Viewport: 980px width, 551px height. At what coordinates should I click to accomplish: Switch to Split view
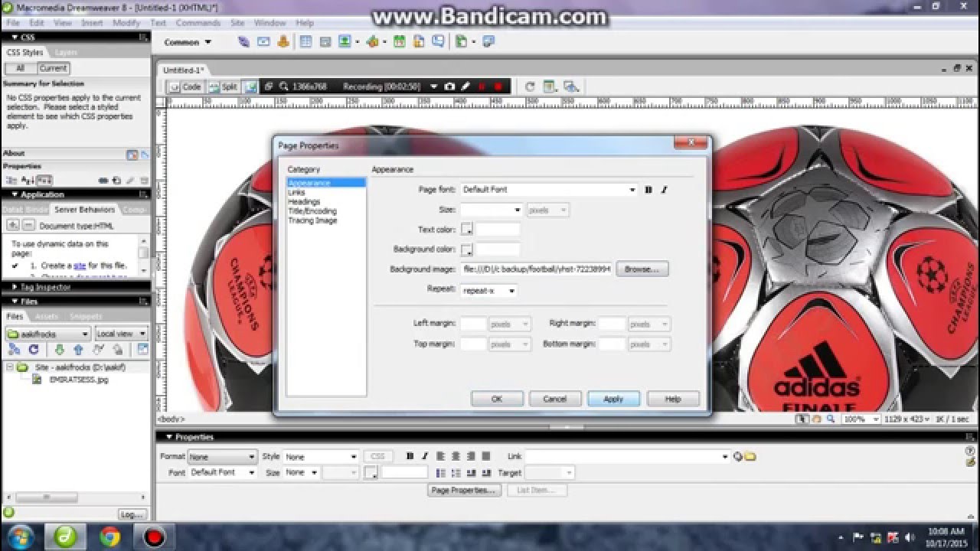point(224,86)
